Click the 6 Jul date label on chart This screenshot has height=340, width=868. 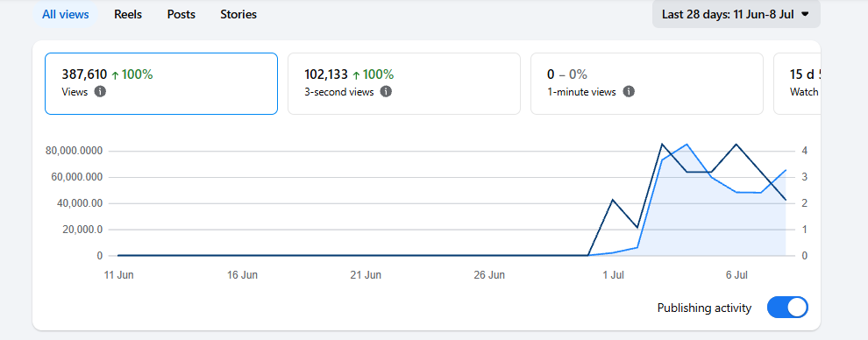click(736, 275)
